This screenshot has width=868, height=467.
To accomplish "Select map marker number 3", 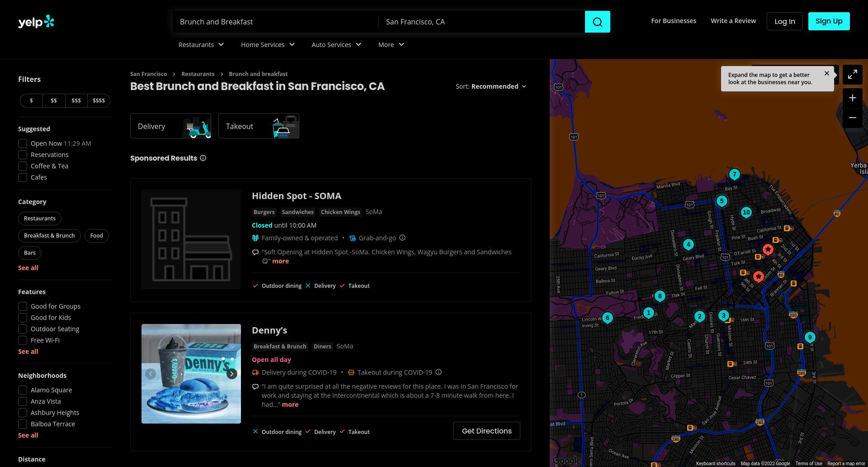I will pyautogui.click(x=723, y=316).
